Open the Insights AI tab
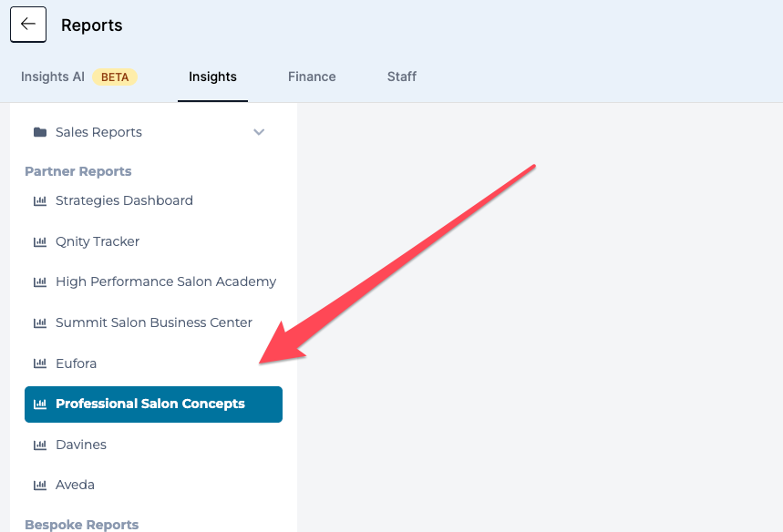The height and width of the screenshot is (532, 783). coord(53,77)
